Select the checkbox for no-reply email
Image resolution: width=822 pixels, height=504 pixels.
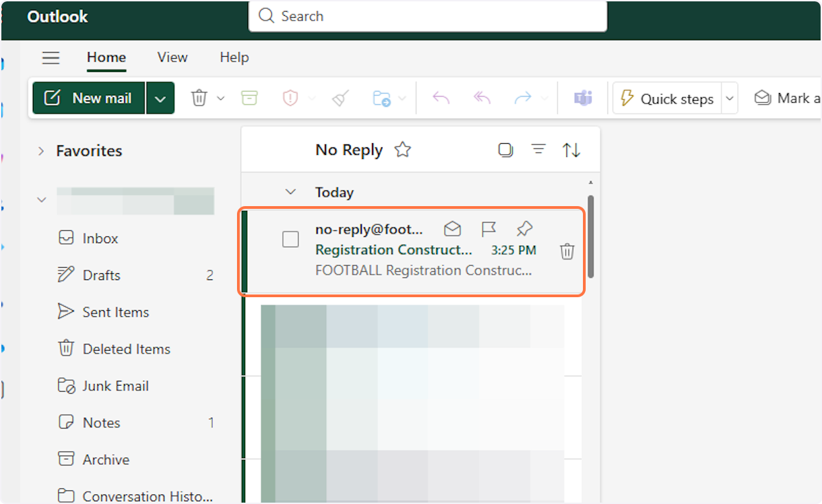pos(290,239)
